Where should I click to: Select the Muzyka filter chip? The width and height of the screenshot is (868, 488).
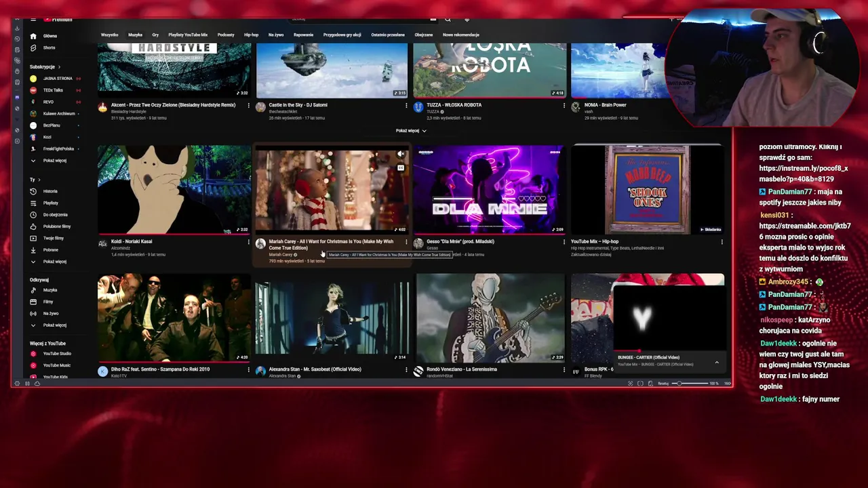coord(136,35)
